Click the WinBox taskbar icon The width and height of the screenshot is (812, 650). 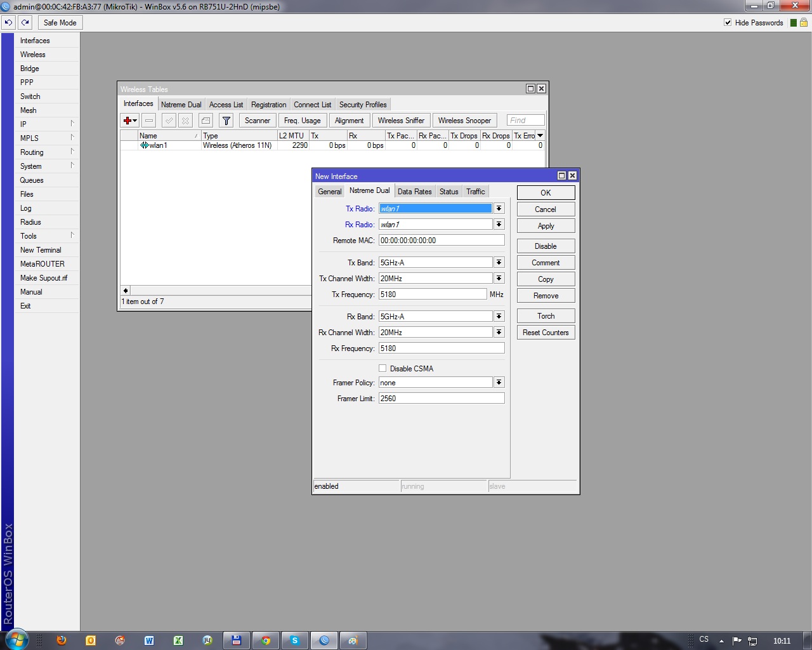pos(324,640)
